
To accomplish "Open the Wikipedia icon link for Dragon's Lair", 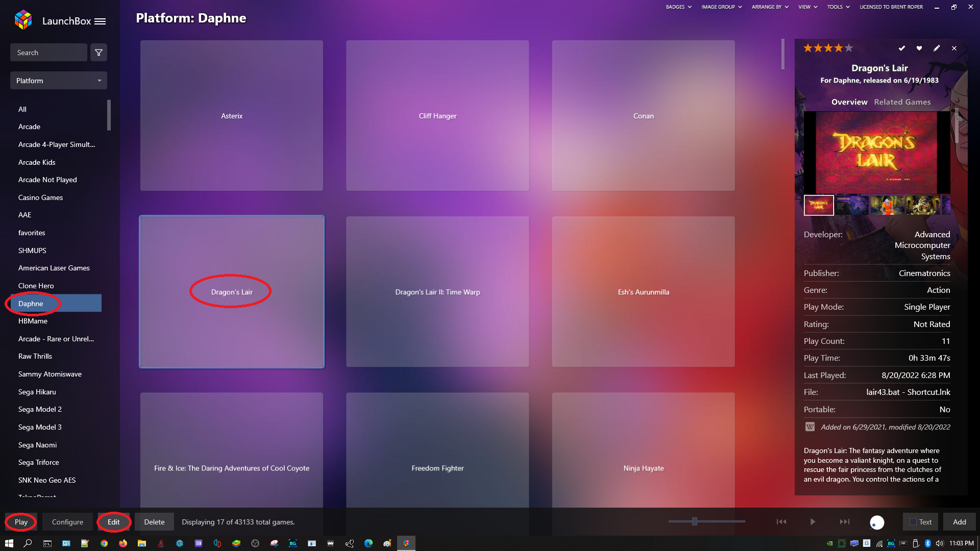I will click(x=810, y=427).
